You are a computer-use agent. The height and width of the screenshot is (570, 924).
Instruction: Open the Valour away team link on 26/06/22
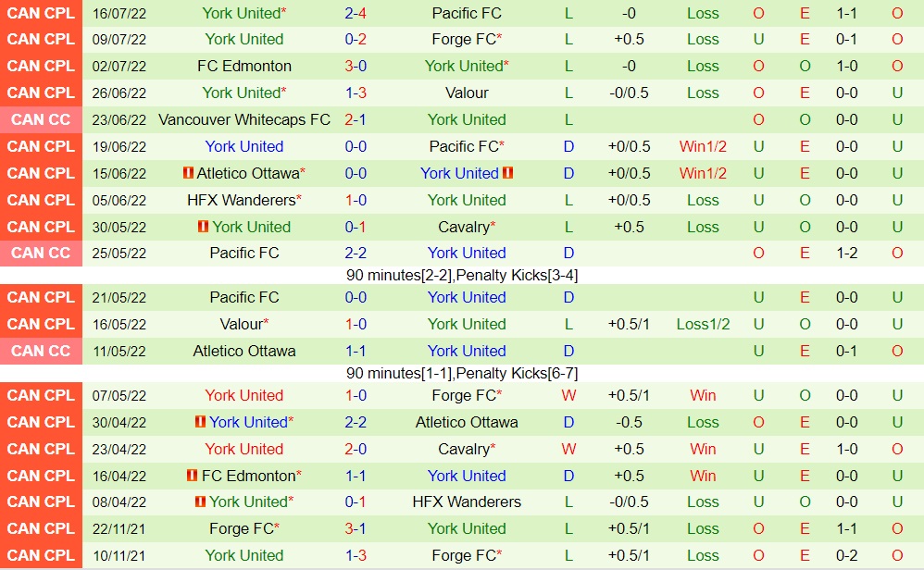(467, 93)
